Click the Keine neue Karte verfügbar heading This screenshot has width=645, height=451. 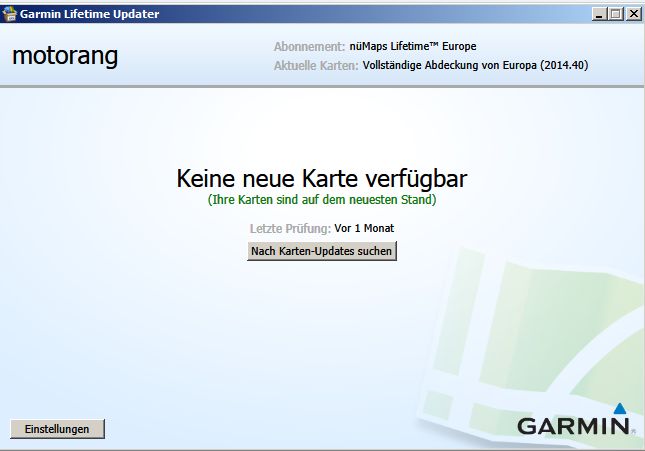click(322, 178)
